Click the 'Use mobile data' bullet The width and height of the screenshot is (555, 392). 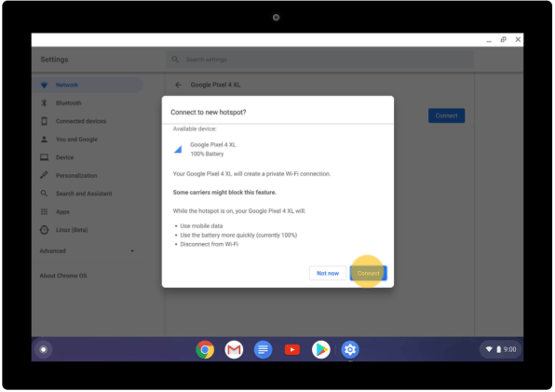[x=201, y=225]
